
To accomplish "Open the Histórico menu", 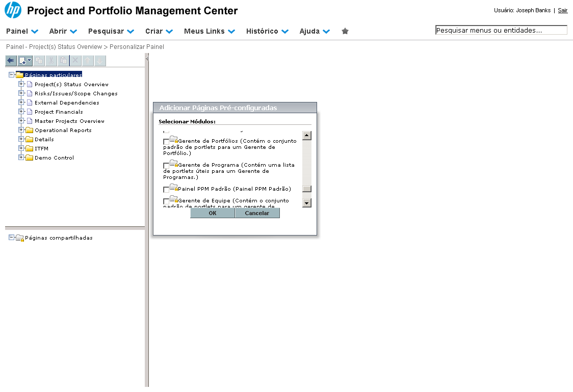I will pos(267,31).
